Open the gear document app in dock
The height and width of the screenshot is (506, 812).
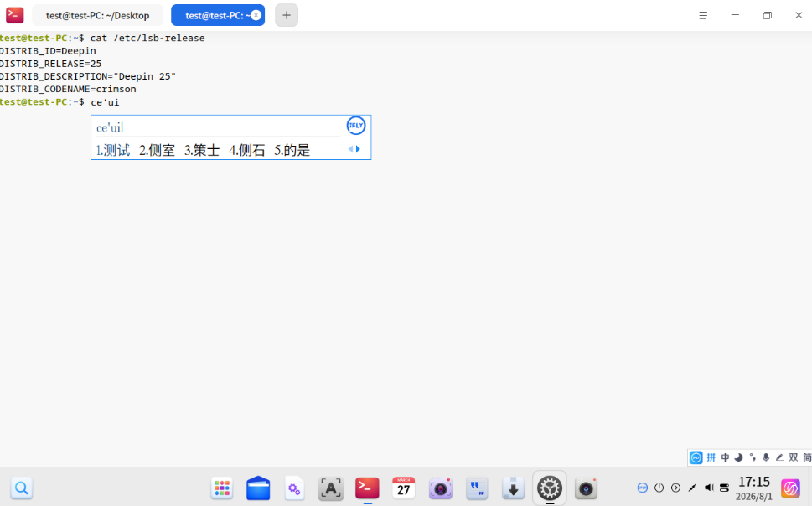[295, 488]
